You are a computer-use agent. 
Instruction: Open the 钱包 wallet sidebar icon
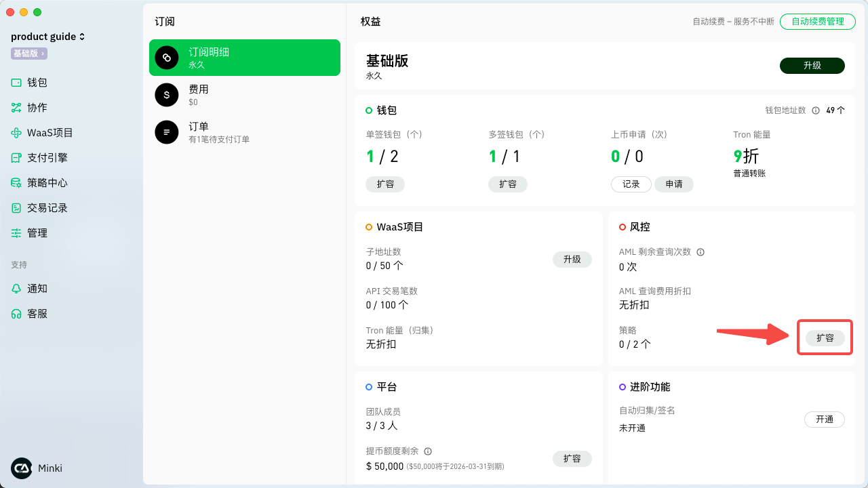coord(16,83)
